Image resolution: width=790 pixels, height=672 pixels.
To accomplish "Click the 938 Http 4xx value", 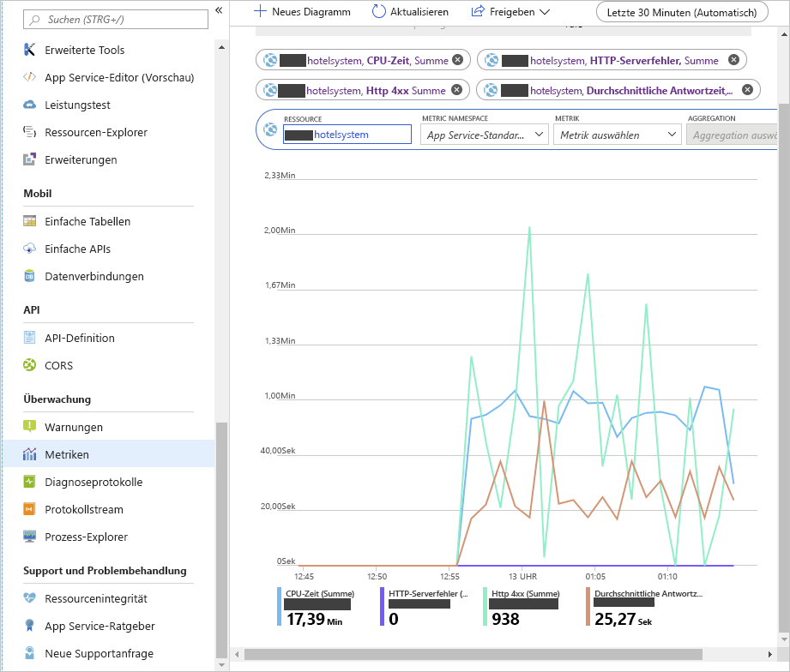I will 505,619.
